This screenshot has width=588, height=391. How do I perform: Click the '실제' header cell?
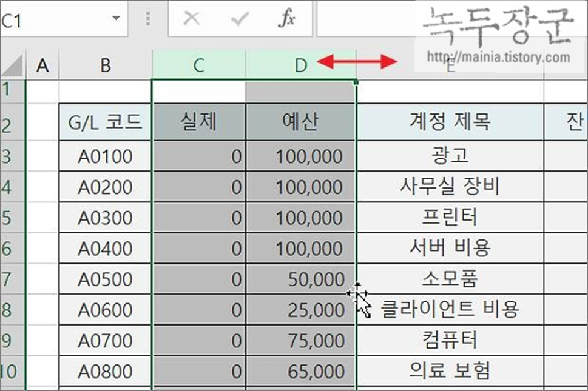coord(199,122)
